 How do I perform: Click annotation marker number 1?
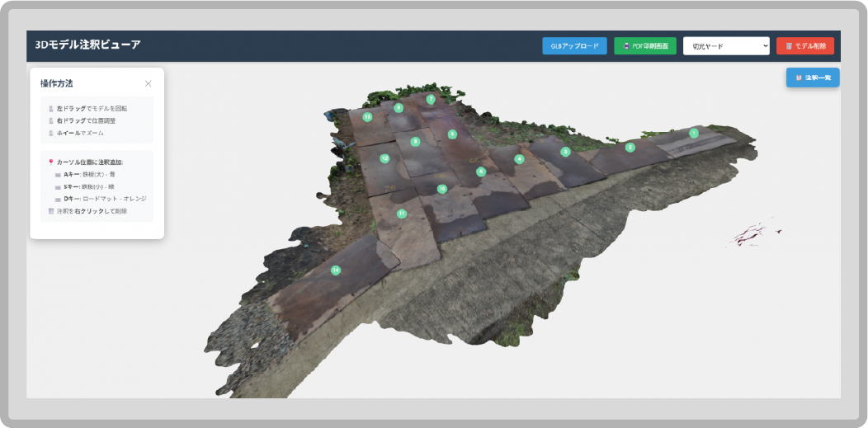tap(693, 133)
